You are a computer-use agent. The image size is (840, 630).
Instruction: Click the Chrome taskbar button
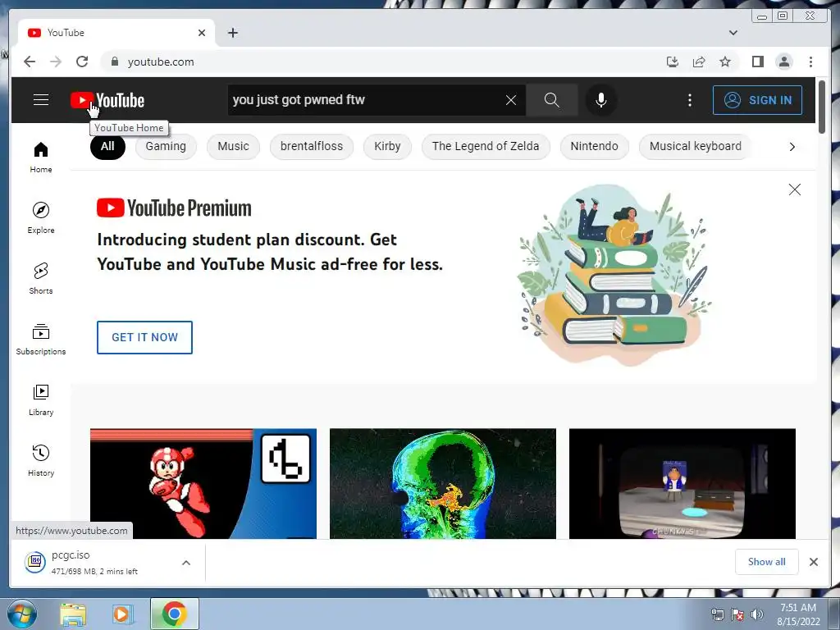tap(174, 614)
